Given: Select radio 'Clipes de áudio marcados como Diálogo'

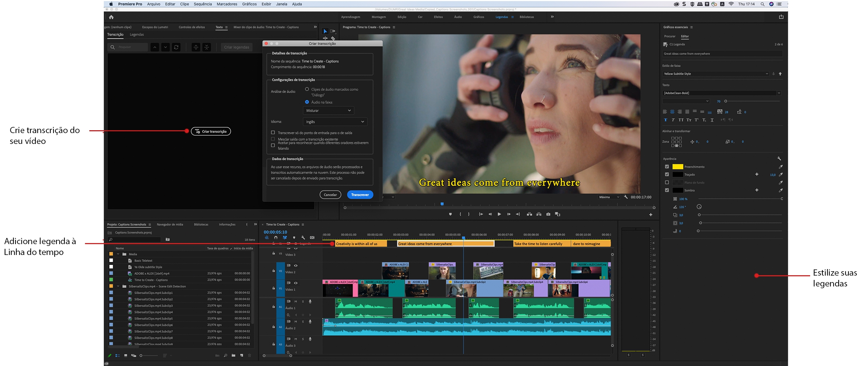Looking at the screenshot, I should click(307, 89).
